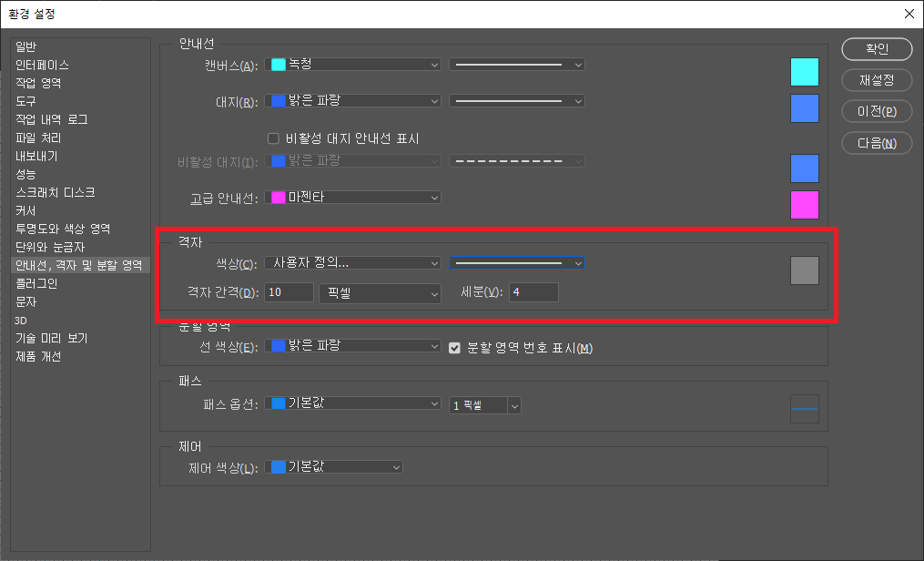This screenshot has width=924, height=561.
Task: Click the cyan canvas guide color swatch
Action: click(x=804, y=72)
